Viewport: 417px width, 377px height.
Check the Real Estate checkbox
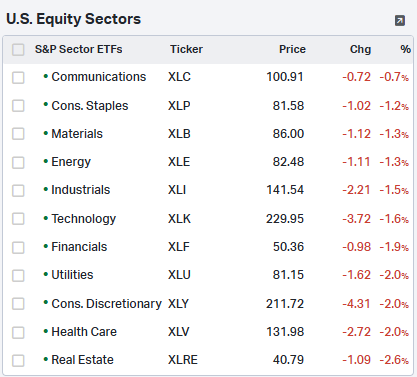click(x=18, y=361)
